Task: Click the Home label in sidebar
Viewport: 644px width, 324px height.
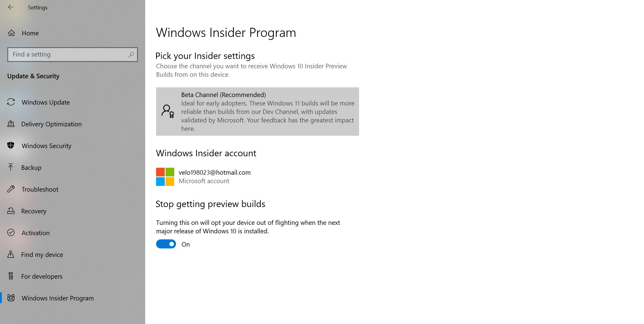Action: [30, 33]
